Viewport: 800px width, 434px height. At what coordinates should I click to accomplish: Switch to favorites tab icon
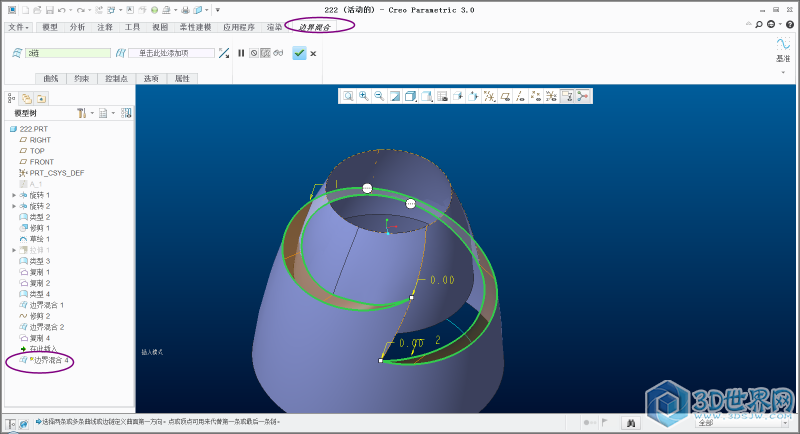[41, 98]
